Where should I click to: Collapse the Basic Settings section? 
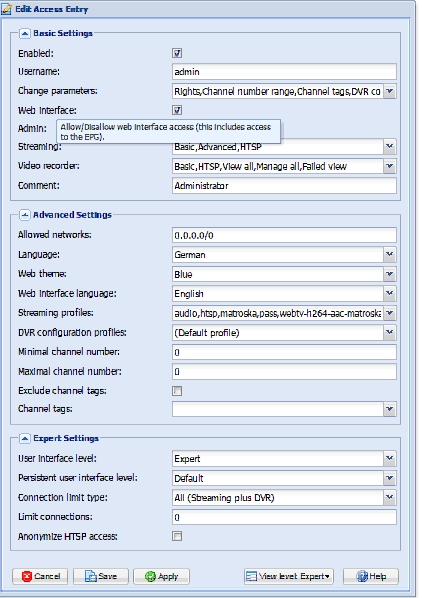click(24, 34)
